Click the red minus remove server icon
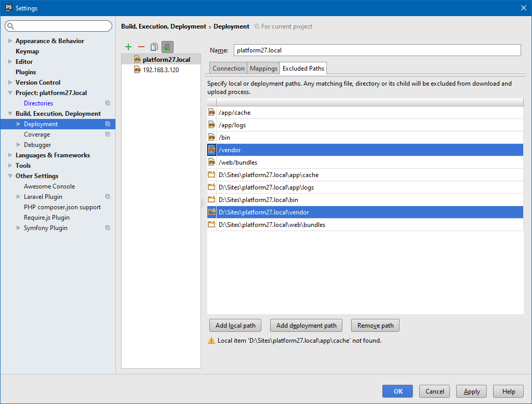Image resolution: width=532 pixels, height=404 pixels. [x=141, y=47]
